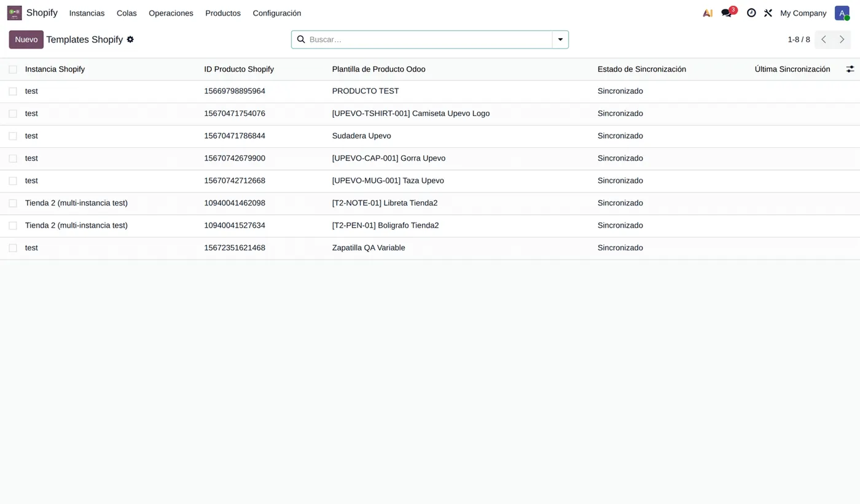Open the AI assistant icon
The image size is (860, 504).
coord(708,13)
